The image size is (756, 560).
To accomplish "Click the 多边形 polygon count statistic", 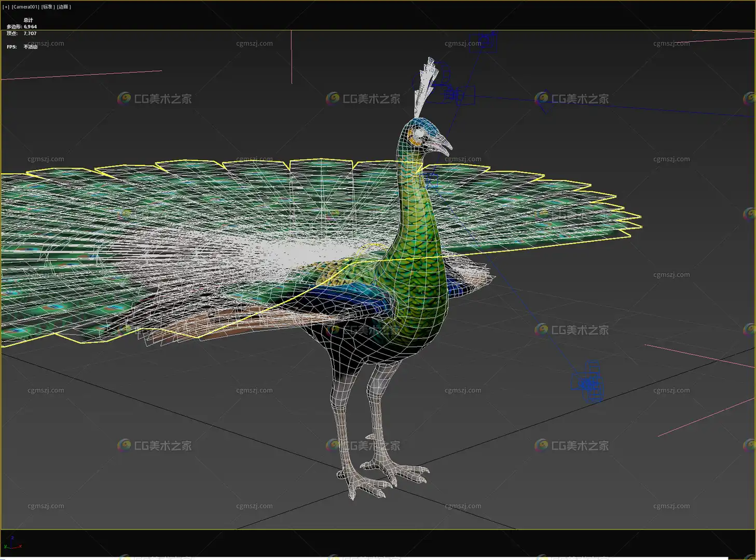I will pyautogui.click(x=22, y=26).
